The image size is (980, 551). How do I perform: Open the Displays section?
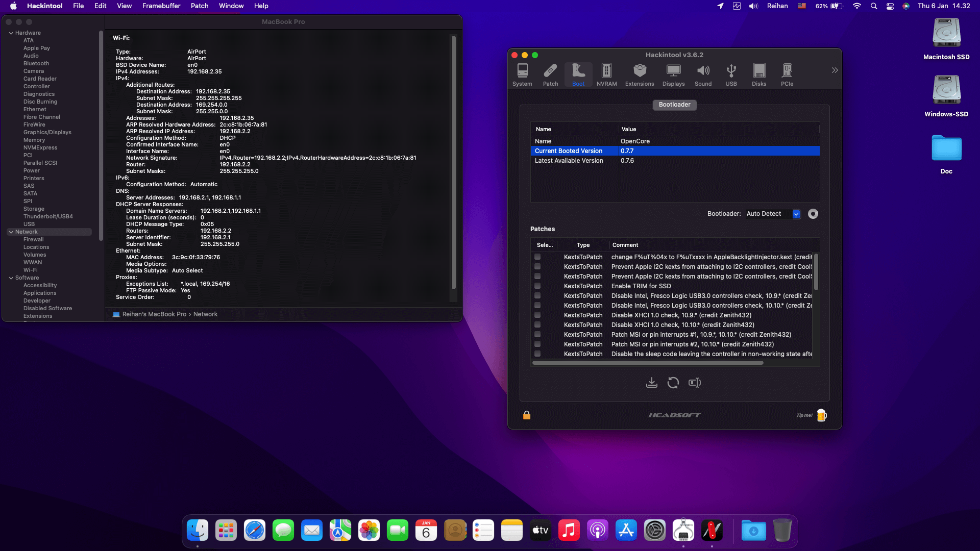point(674,74)
